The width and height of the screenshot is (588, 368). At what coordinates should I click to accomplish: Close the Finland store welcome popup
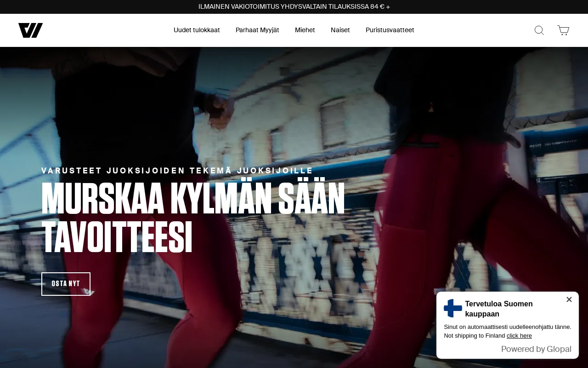click(x=569, y=299)
